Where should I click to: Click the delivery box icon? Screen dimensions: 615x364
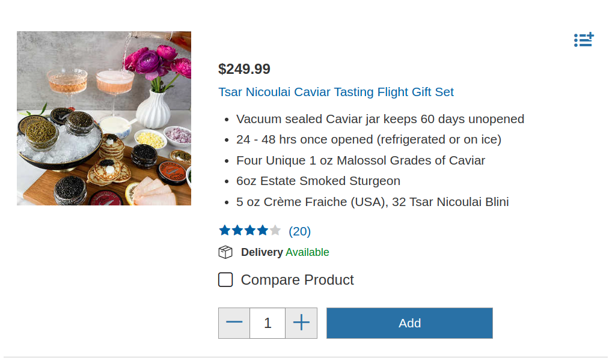225,252
